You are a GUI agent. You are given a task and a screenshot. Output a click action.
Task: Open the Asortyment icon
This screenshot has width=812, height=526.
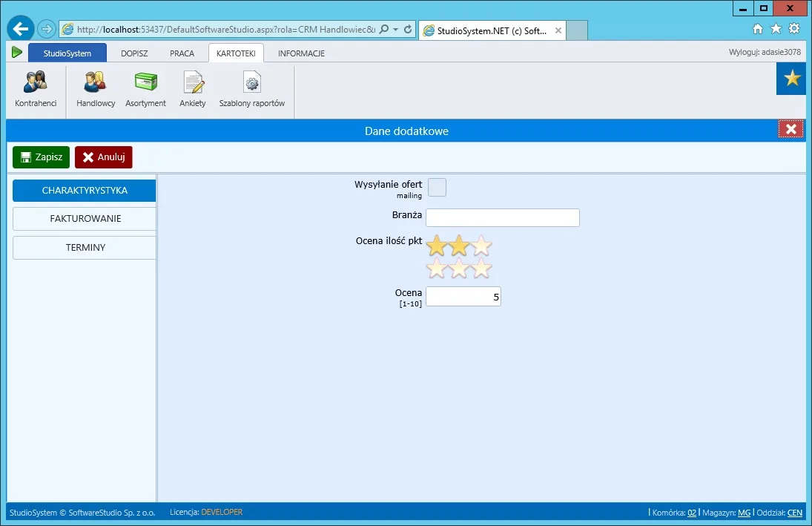(x=145, y=89)
